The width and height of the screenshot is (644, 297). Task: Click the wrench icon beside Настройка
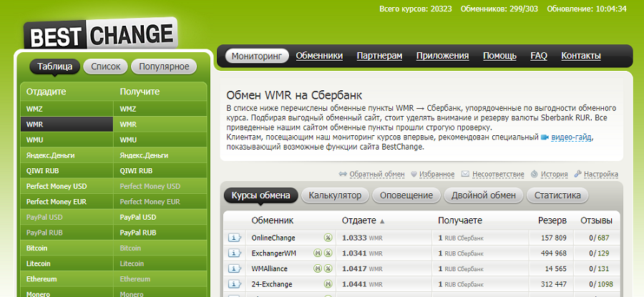[x=578, y=174]
